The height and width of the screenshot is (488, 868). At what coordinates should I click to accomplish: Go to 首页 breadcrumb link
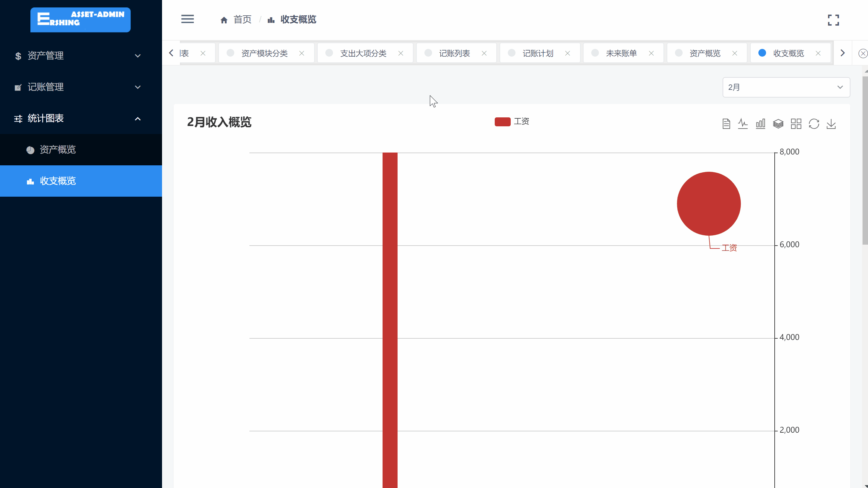(242, 20)
